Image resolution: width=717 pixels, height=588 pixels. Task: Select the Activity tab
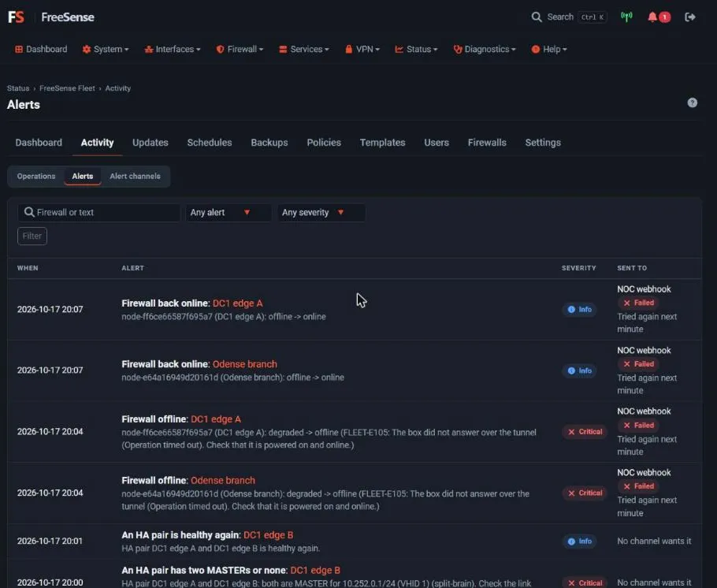click(98, 143)
